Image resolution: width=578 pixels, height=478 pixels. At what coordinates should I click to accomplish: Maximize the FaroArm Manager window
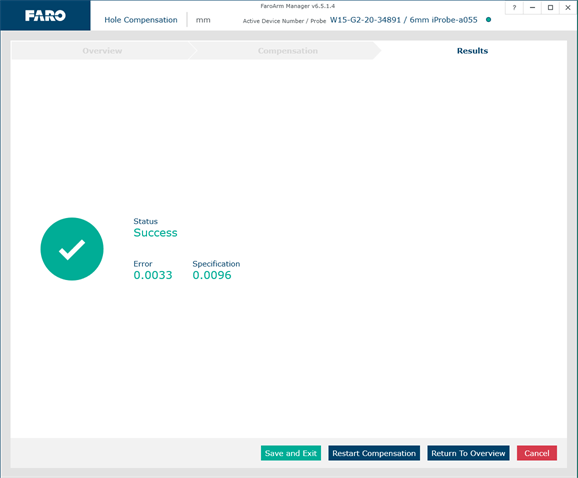click(550, 7)
